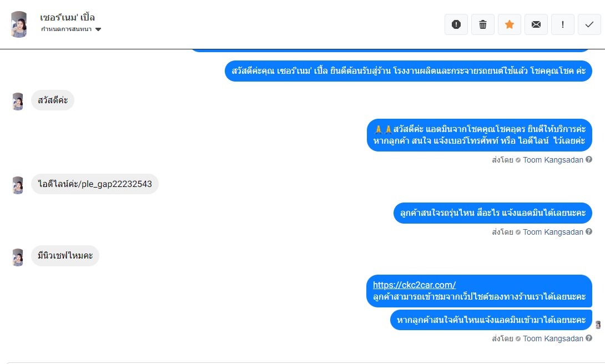Expand the กำหนดการสนทนา dropdown arrow

point(98,29)
